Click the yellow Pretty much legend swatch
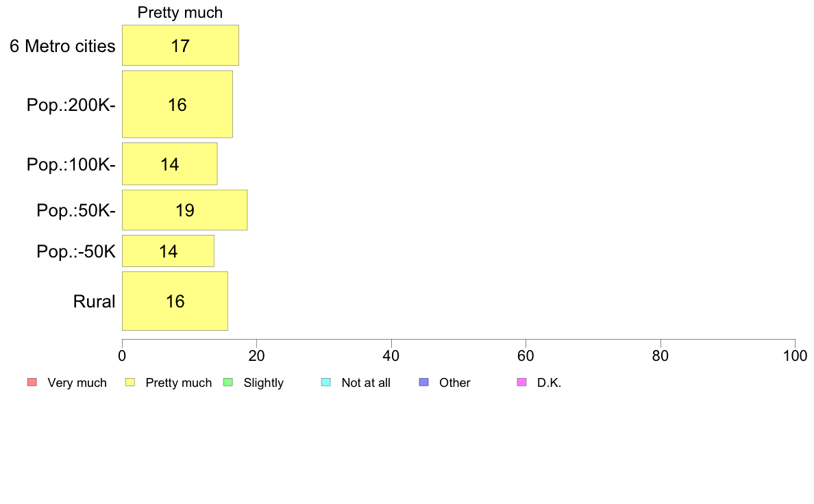 point(129,383)
